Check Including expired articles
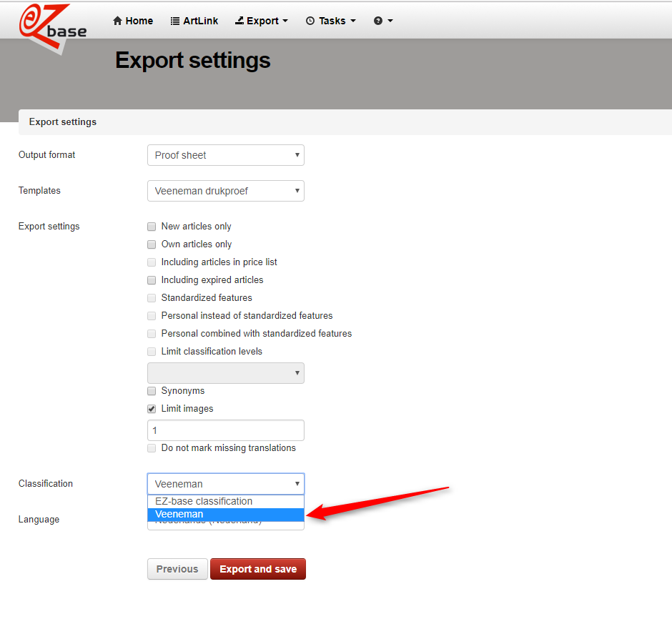672x619 pixels. [152, 280]
